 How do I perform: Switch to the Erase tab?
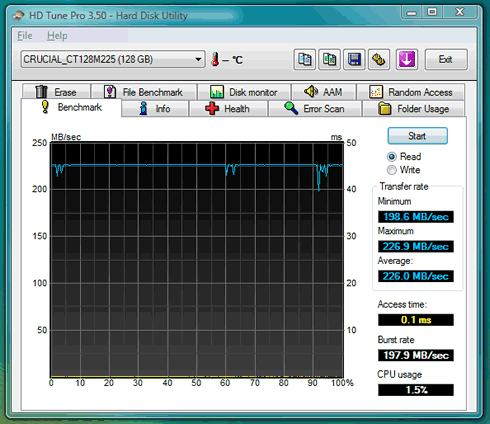click(x=56, y=92)
